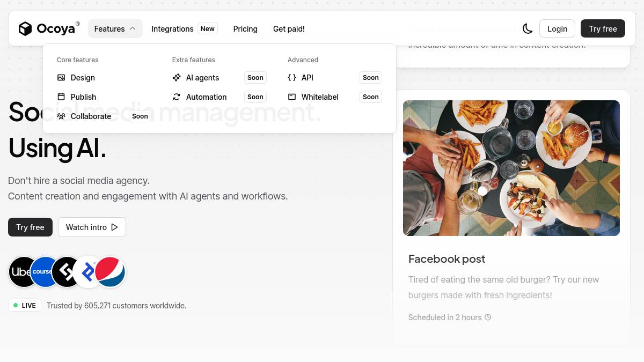Image resolution: width=644 pixels, height=362 pixels.
Task: Click the Whitelabel window icon
Action: (x=292, y=97)
